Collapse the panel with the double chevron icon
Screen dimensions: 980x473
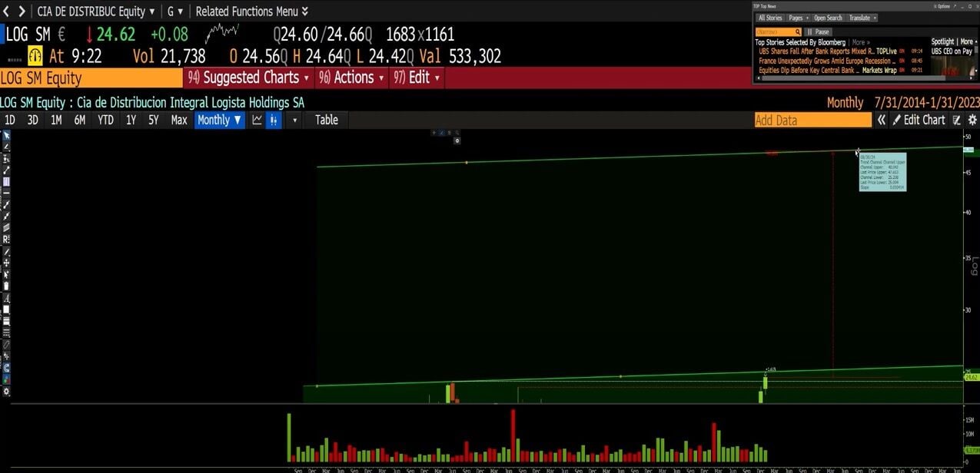coord(882,120)
